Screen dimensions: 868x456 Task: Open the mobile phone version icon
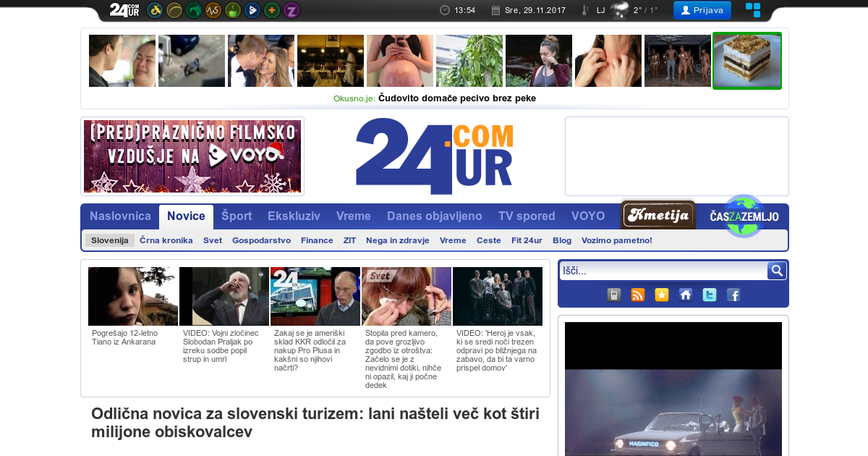tap(614, 295)
